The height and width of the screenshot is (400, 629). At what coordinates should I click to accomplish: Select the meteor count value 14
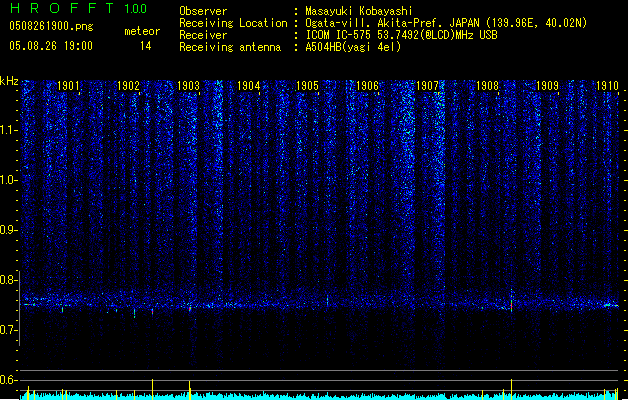click(x=146, y=46)
